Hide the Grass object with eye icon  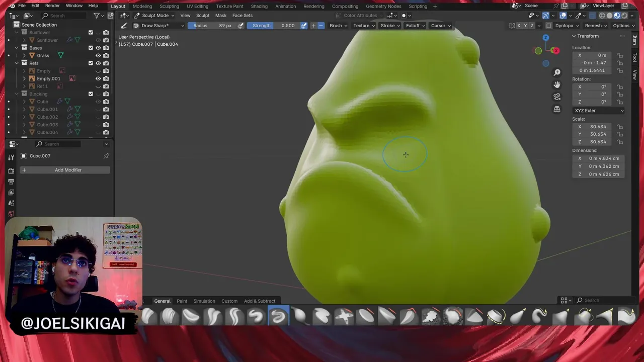click(98, 55)
